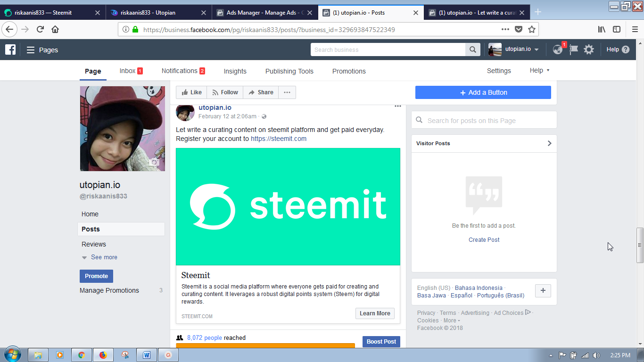Click Search for posts on this Page field
The image size is (644, 362).
pos(484,120)
